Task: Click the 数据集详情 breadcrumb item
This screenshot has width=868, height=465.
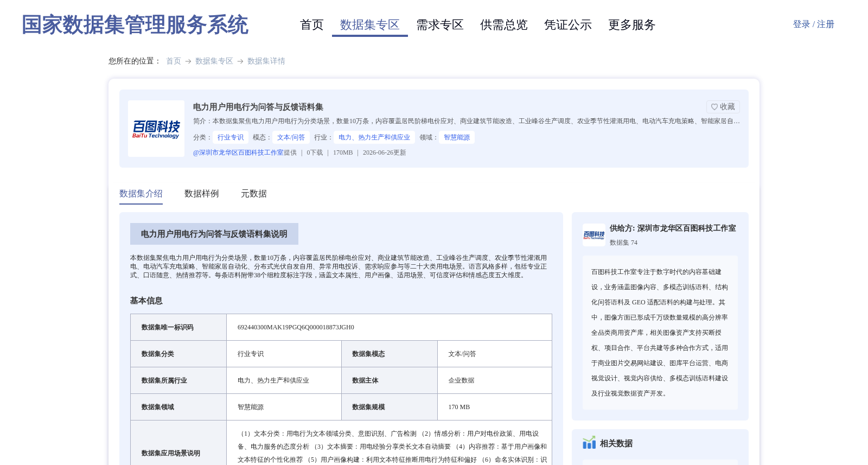Action: point(266,61)
